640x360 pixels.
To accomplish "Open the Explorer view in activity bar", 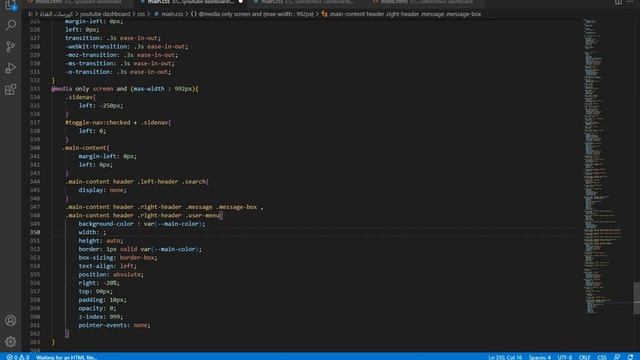I will coord(11,5).
